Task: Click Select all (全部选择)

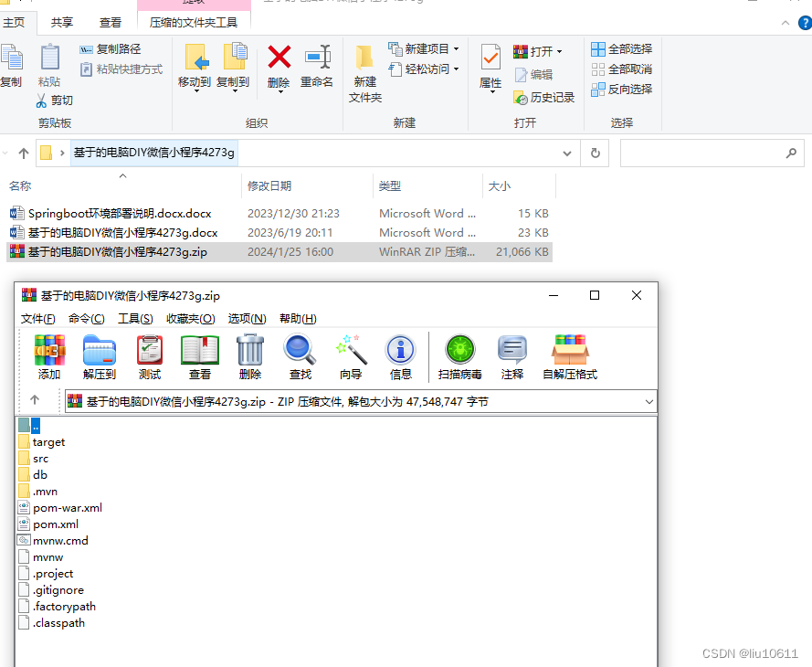Action: [621, 49]
